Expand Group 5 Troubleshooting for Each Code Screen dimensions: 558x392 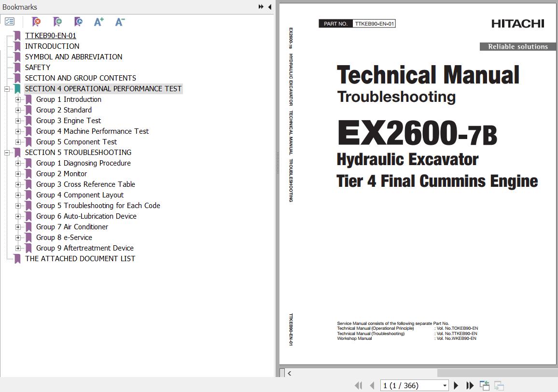click(18, 206)
